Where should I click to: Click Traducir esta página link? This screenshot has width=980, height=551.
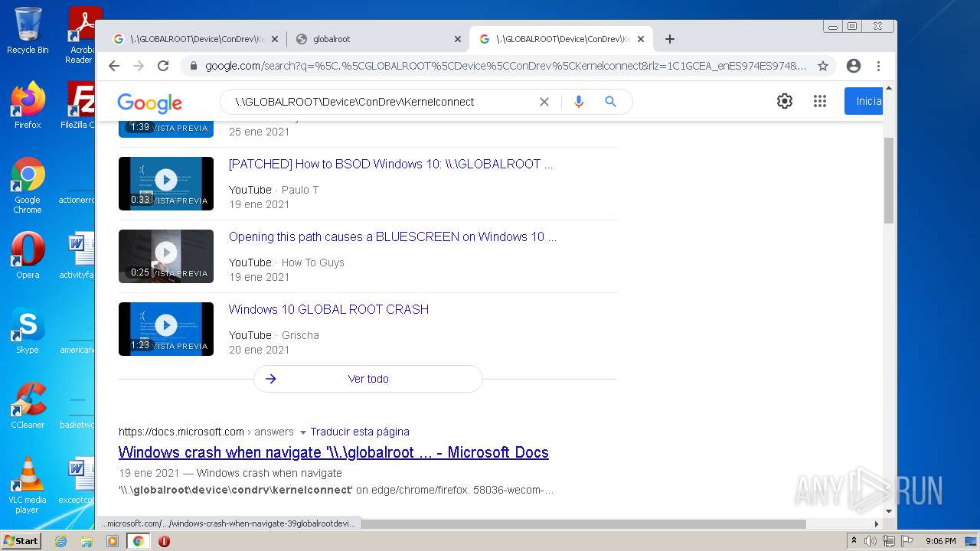pos(360,432)
